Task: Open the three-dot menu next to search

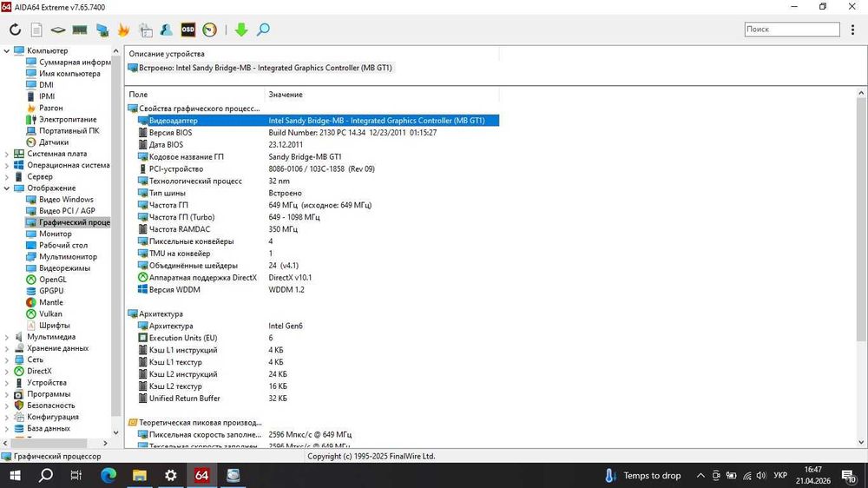Action: (852, 30)
